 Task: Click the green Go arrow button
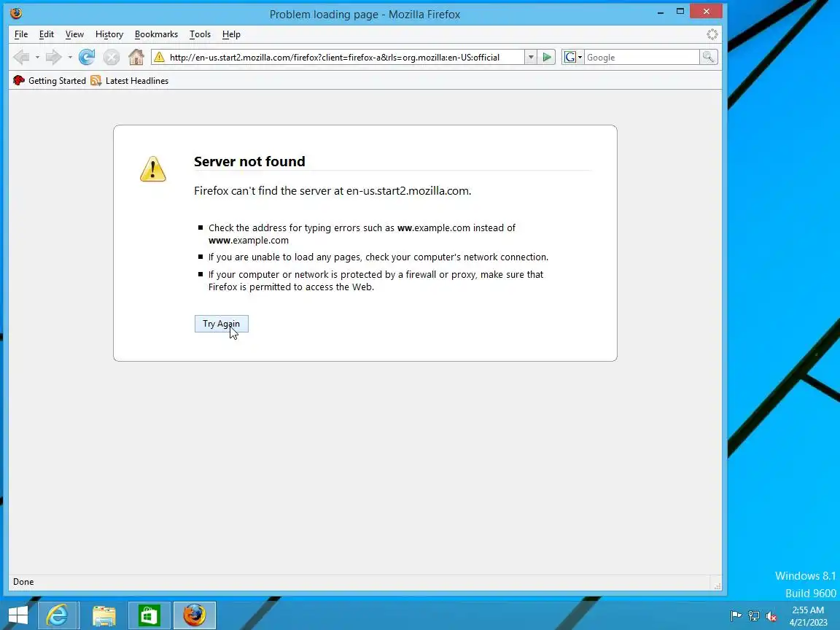pos(547,58)
